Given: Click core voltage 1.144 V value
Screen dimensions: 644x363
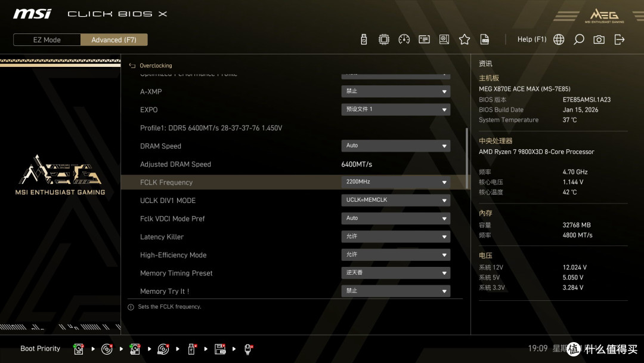Looking at the screenshot, I should point(573,181).
